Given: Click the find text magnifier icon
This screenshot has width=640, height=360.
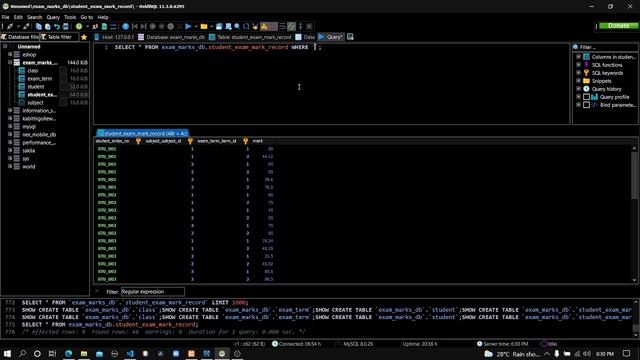Looking at the screenshot, I should [x=237, y=27].
